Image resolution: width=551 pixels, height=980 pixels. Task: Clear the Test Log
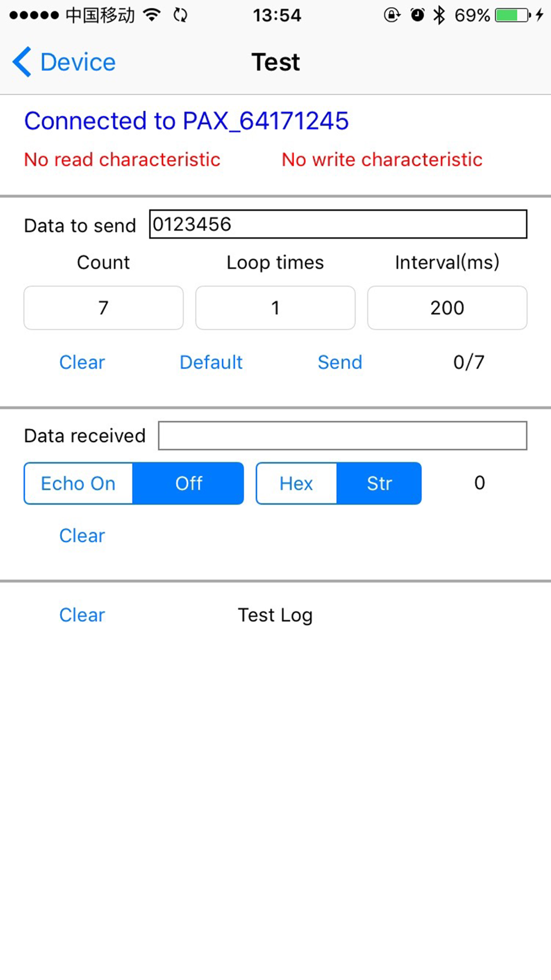[x=82, y=615]
